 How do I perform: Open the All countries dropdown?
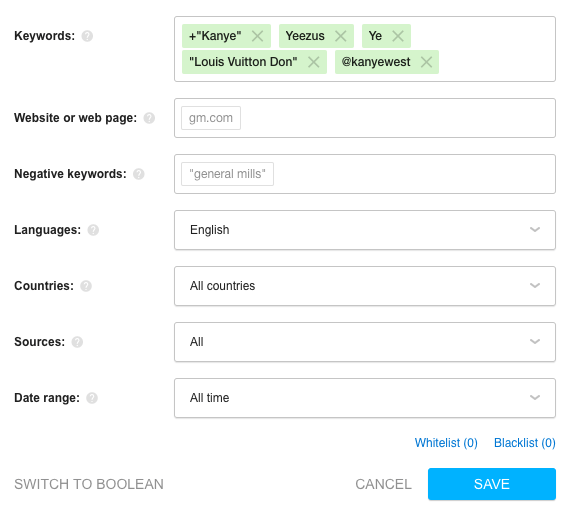[x=365, y=286]
